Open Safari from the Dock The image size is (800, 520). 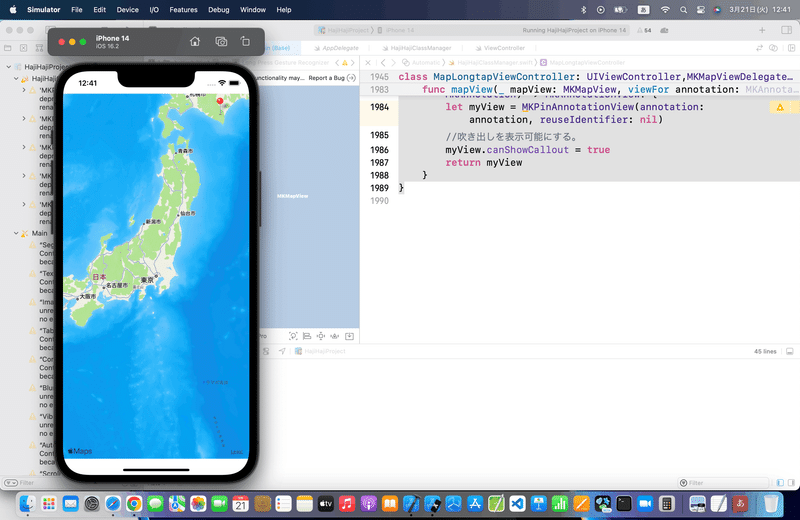tap(113, 504)
